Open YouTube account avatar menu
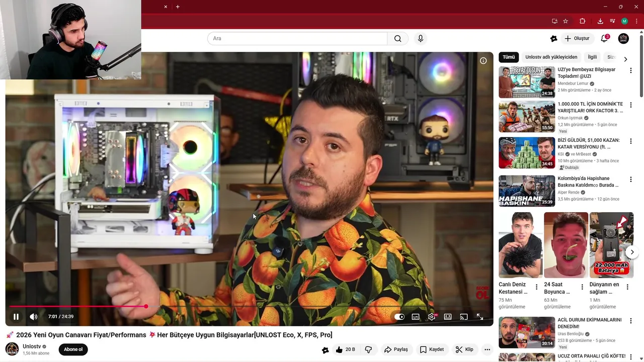 [x=623, y=39]
